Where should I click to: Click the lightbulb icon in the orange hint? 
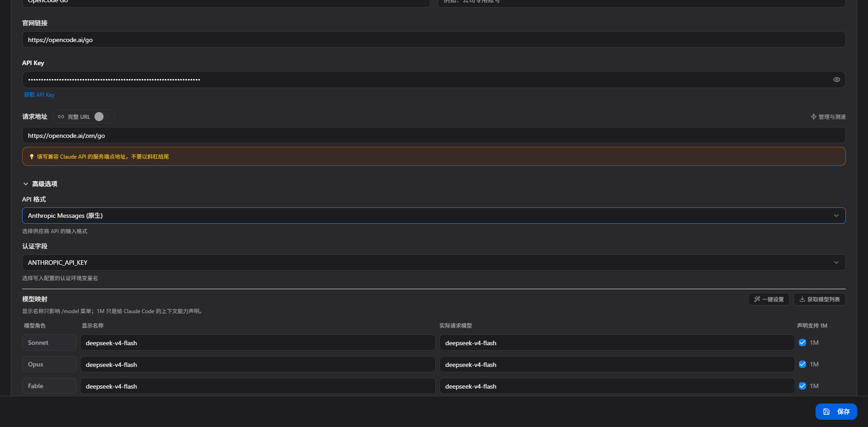[32, 157]
